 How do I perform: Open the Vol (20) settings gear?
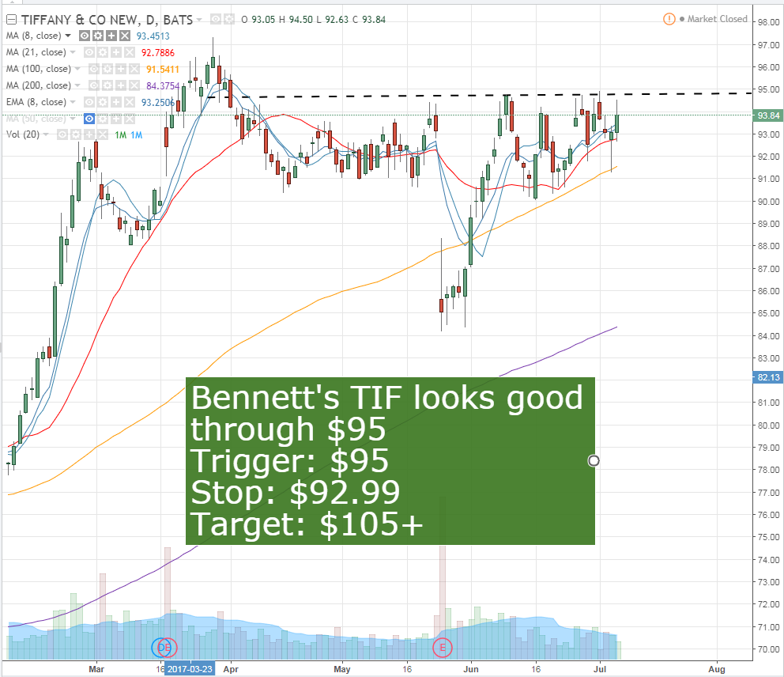coord(76,134)
